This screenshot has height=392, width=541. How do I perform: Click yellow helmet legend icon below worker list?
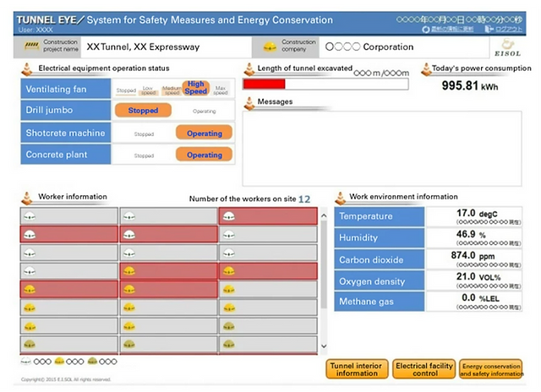pos(59,362)
